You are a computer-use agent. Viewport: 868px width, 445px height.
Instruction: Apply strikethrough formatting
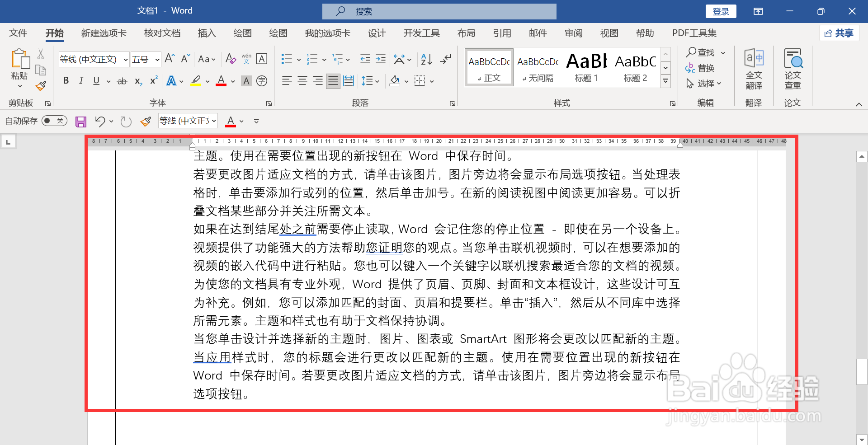pyautogui.click(x=122, y=81)
